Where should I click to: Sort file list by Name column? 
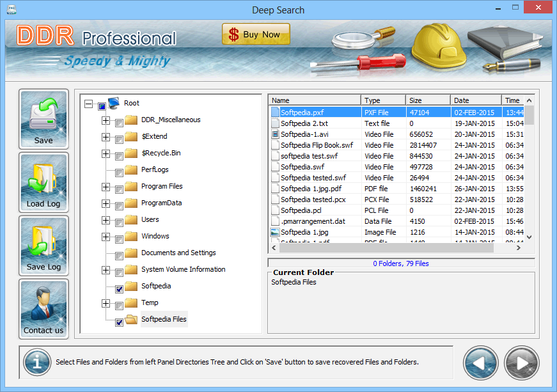pyautogui.click(x=315, y=100)
